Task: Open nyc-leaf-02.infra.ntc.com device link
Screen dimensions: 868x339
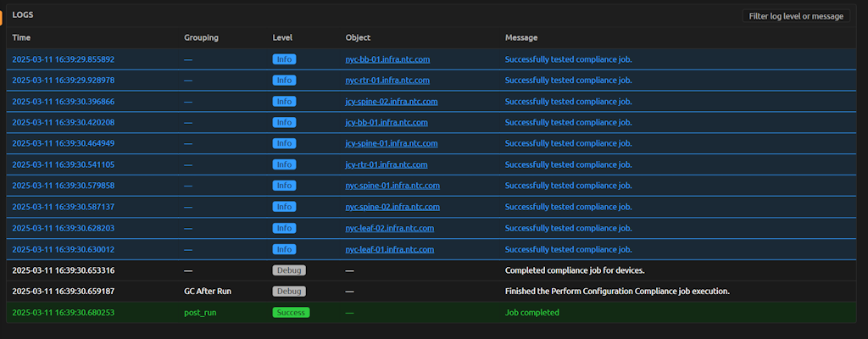Action: point(389,228)
